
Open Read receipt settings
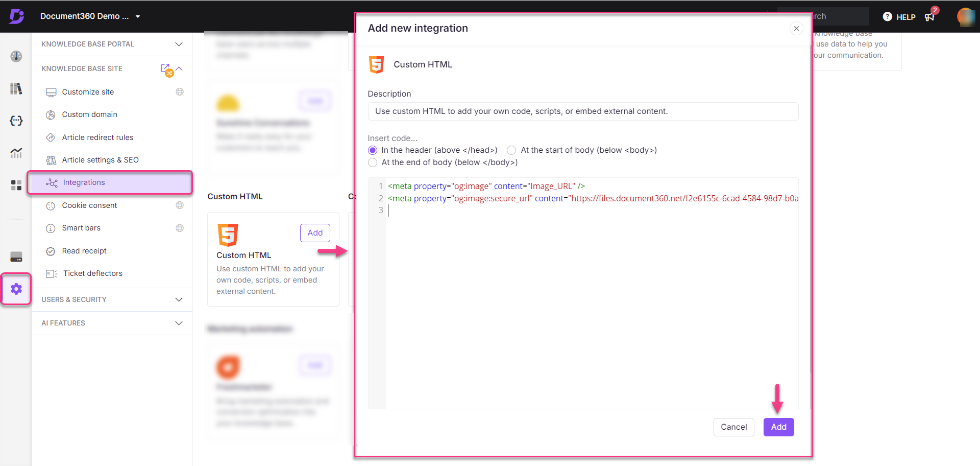click(x=84, y=251)
